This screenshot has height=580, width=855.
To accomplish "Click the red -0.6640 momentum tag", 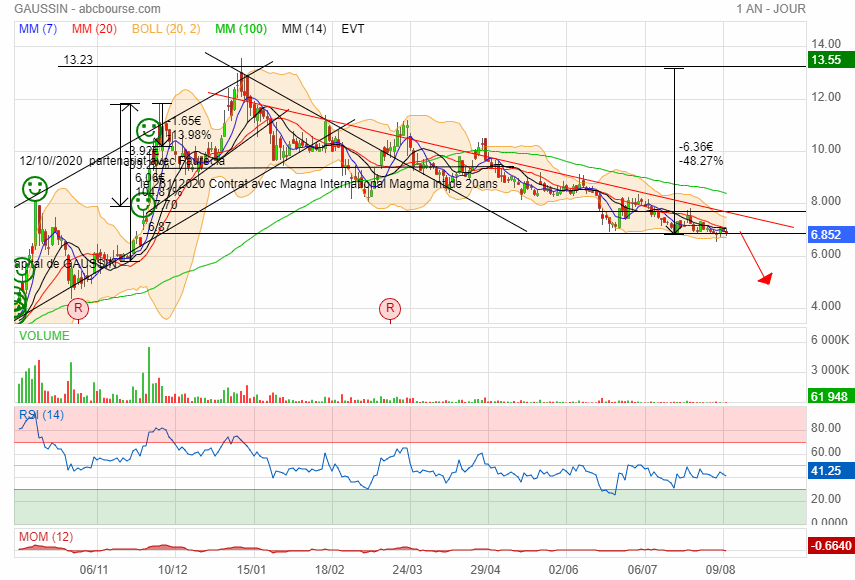I will [x=831, y=546].
